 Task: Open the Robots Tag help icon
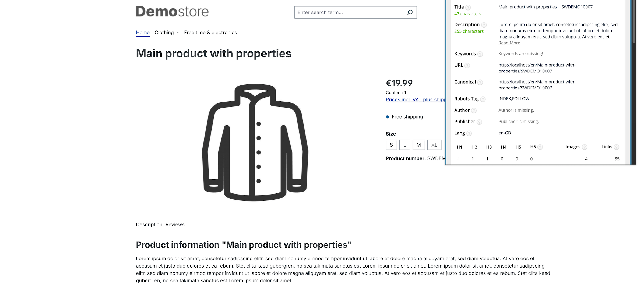(x=483, y=99)
